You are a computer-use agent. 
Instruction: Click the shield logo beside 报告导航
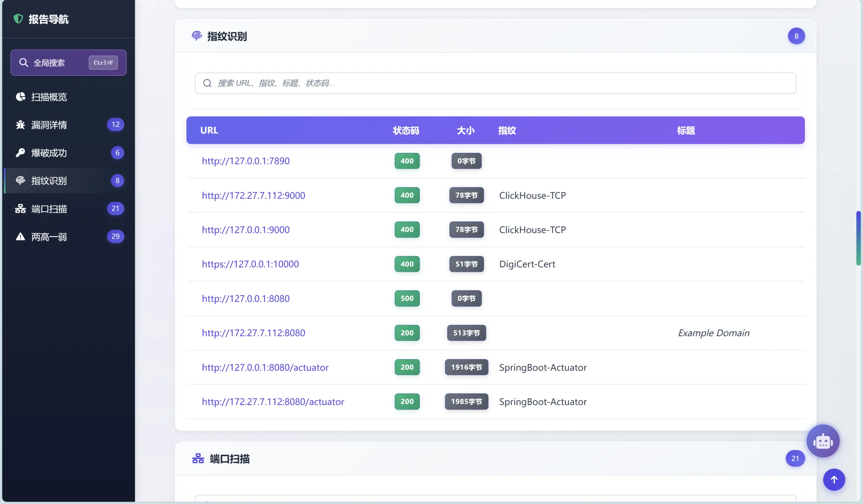[18, 19]
